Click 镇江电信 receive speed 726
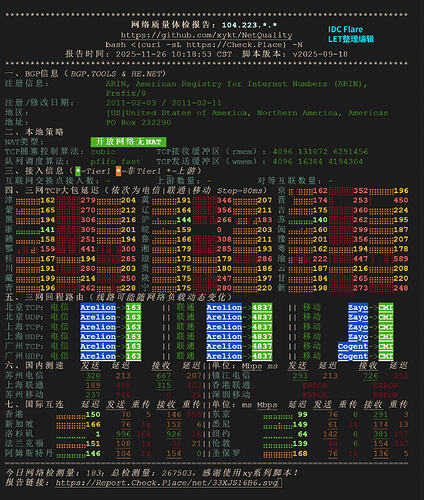The image size is (424, 500). (371, 376)
